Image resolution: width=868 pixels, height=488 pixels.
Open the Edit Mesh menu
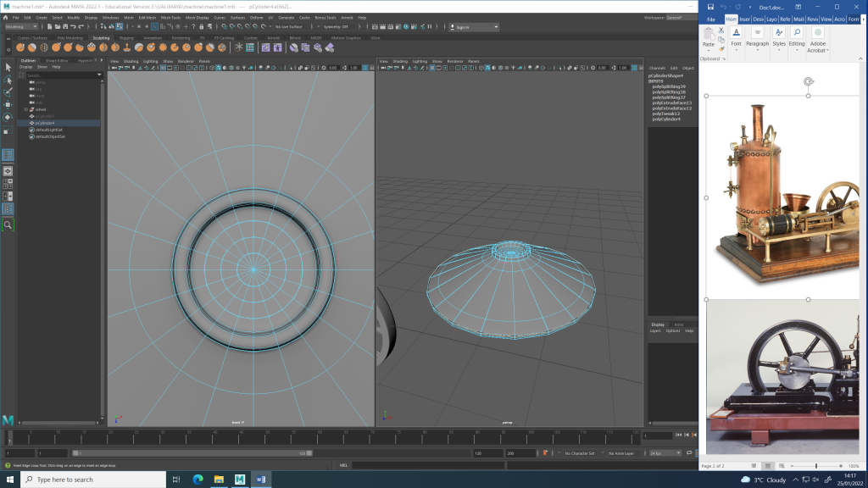(x=147, y=18)
